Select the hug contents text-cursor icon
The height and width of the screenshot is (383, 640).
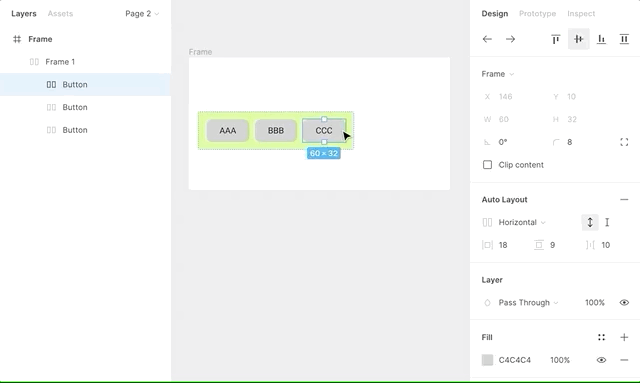click(607, 223)
